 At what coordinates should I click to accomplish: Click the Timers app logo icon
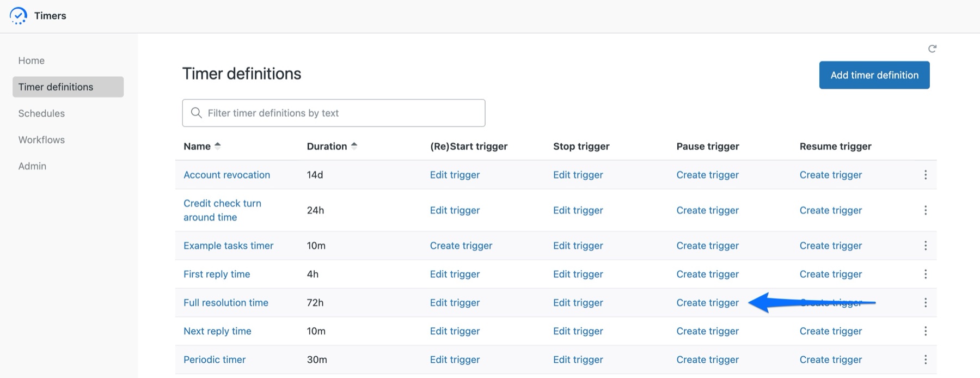pyautogui.click(x=19, y=16)
